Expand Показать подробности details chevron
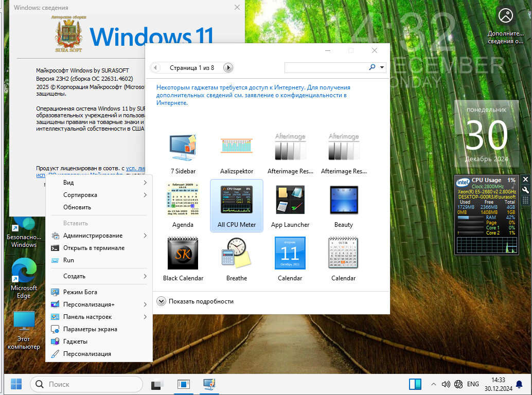 tap(161, 301)
